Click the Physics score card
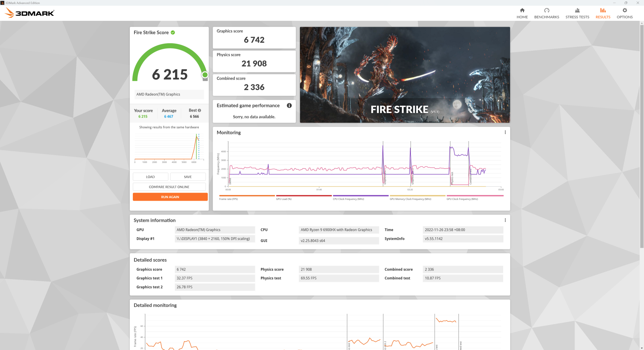Image resolution: width=644 pixels, height=350 pixels. (x=254, y=61)
